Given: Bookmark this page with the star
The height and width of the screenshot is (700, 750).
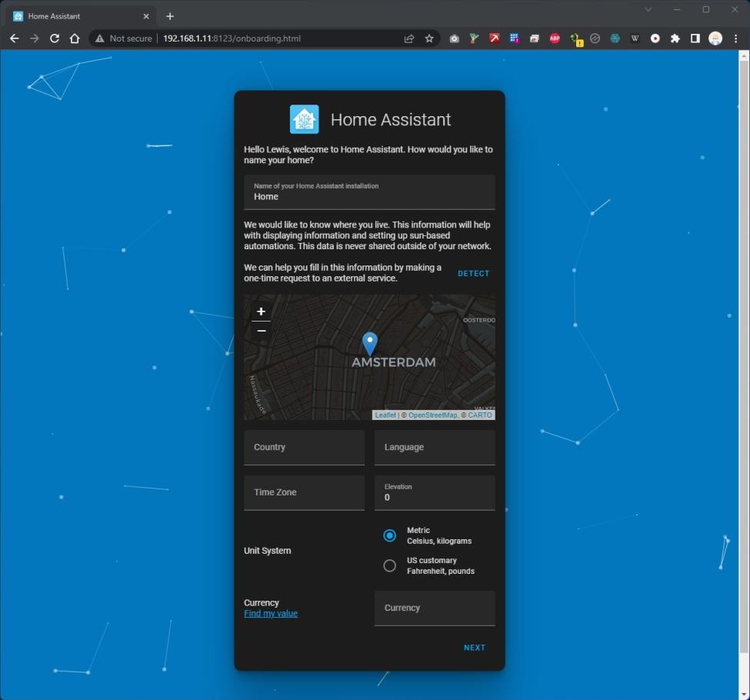Looking at the screenshot, I should coord(429,38).
